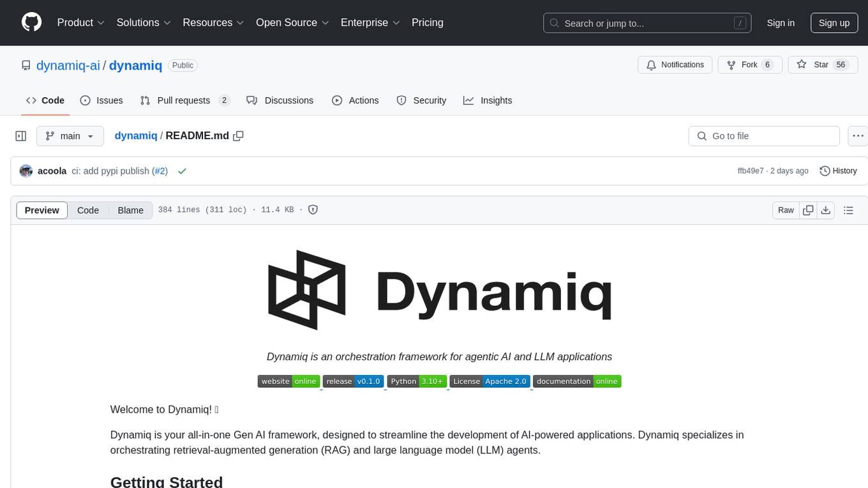Click the Python 3.10+ badge

[x=417, y=381]
